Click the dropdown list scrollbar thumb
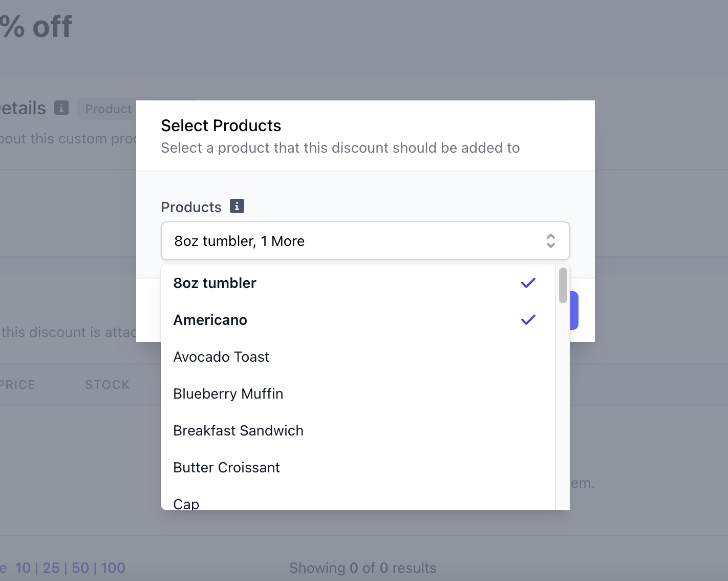Viewport: 728px width, 581px height. click(x=563, y=285)
